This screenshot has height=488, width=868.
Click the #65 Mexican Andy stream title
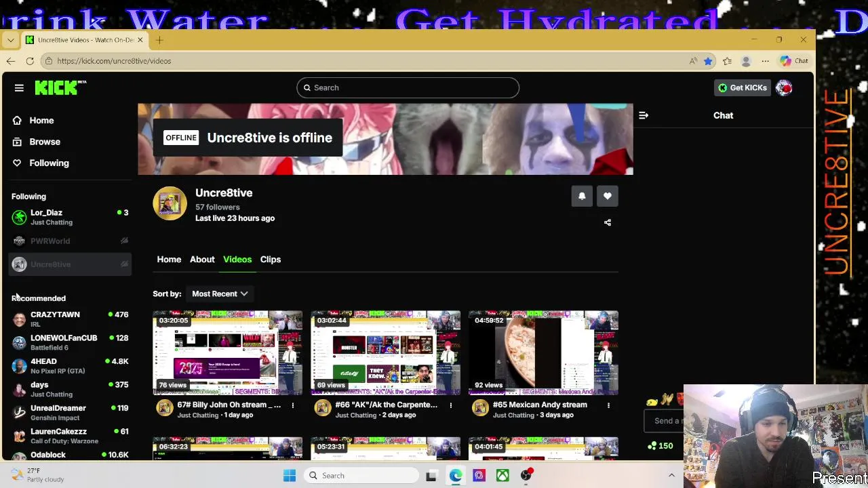540,405
